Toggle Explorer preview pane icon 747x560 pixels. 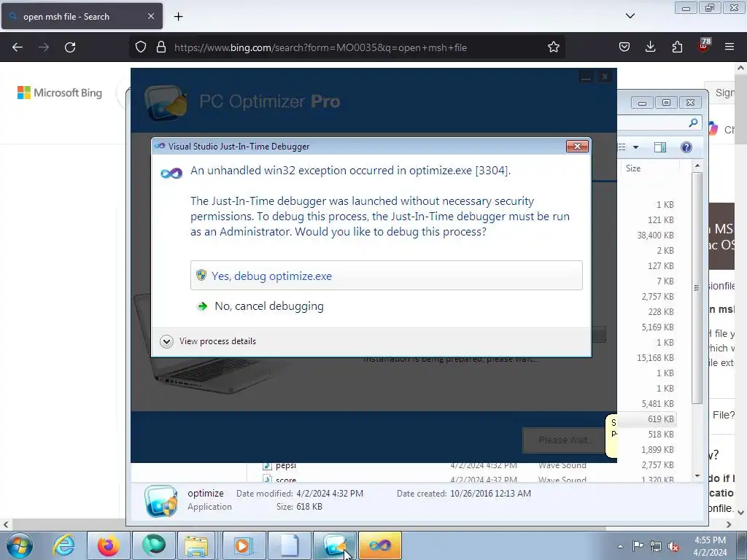click(659, 147)
